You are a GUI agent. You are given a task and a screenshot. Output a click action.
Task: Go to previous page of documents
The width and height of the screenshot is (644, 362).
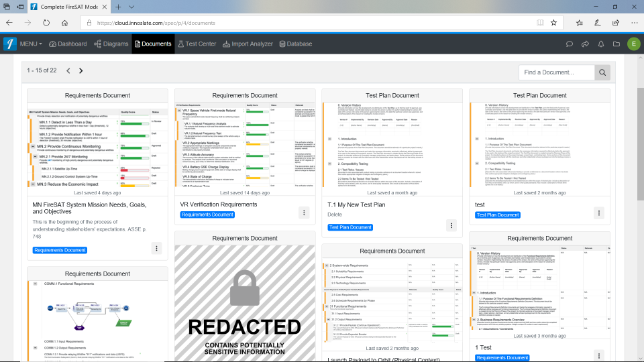click(68, 70)
